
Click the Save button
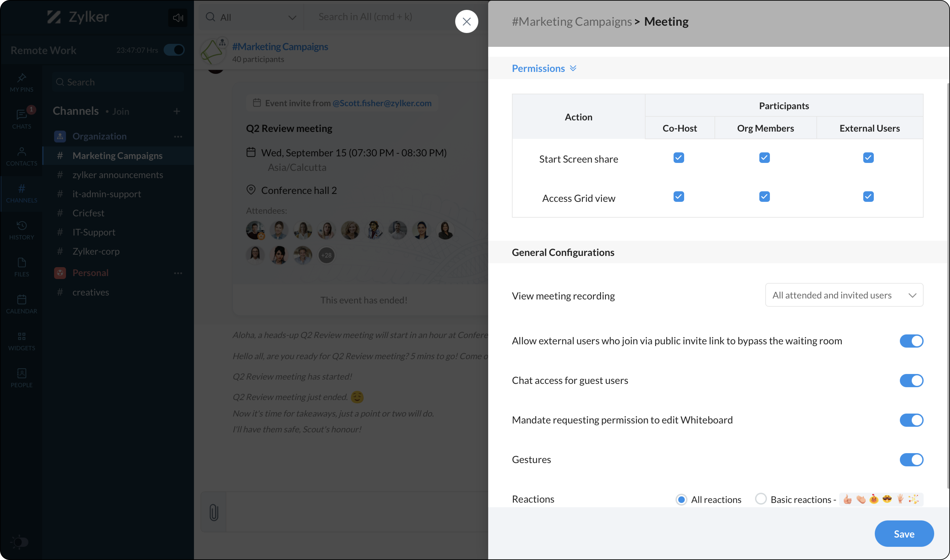click(x=904, y=534)
